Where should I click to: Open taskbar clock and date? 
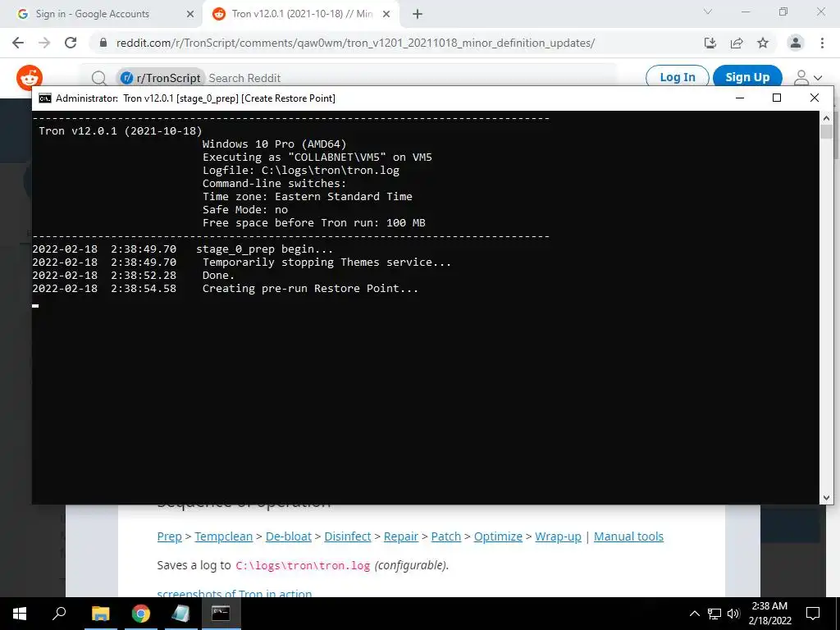point(769,614)
